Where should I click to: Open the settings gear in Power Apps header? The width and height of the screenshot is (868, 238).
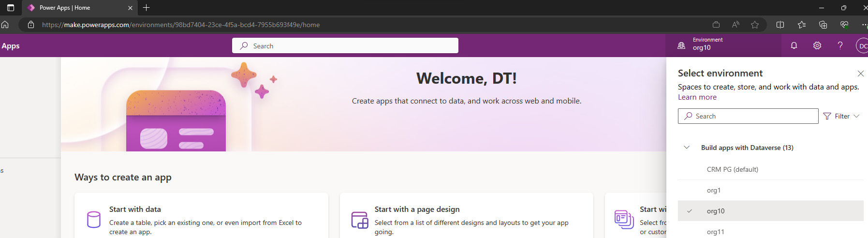tap(817, 45)
